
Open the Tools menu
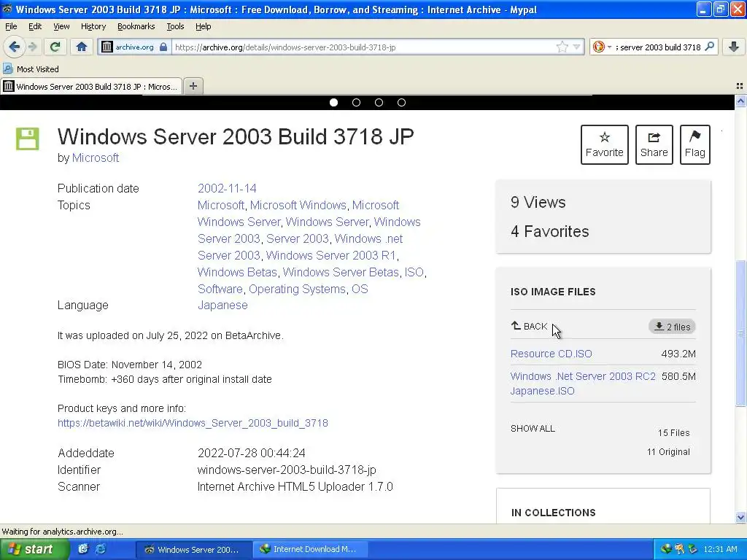[175, 26]
